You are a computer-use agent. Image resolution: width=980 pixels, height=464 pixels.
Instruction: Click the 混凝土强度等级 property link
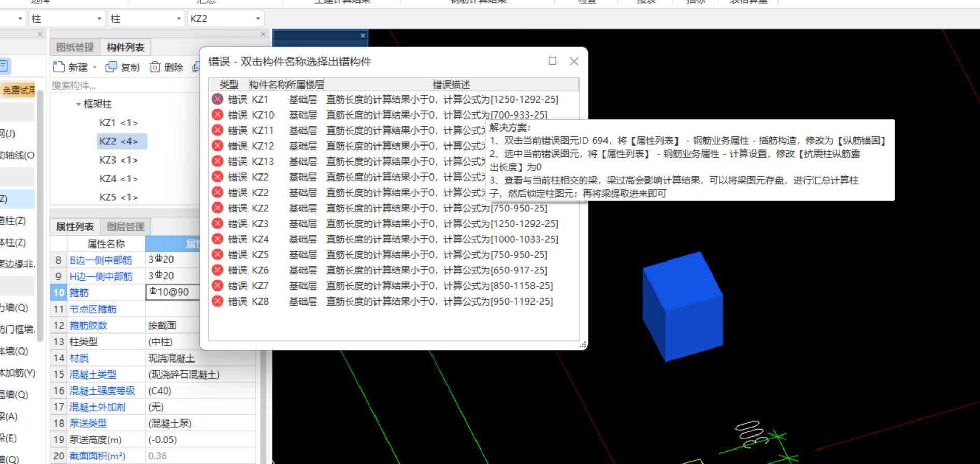click(x=103, y=390)
